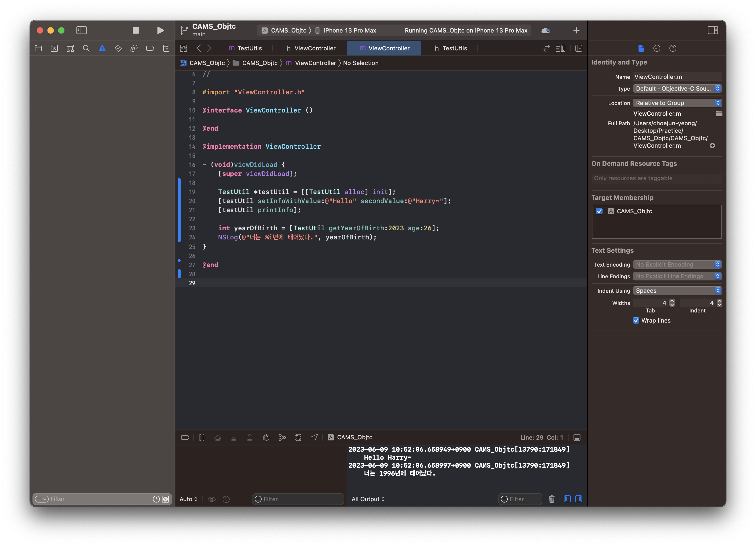Click the Run play button
This screenshot has width=756, height=546.
coord(160,30)
